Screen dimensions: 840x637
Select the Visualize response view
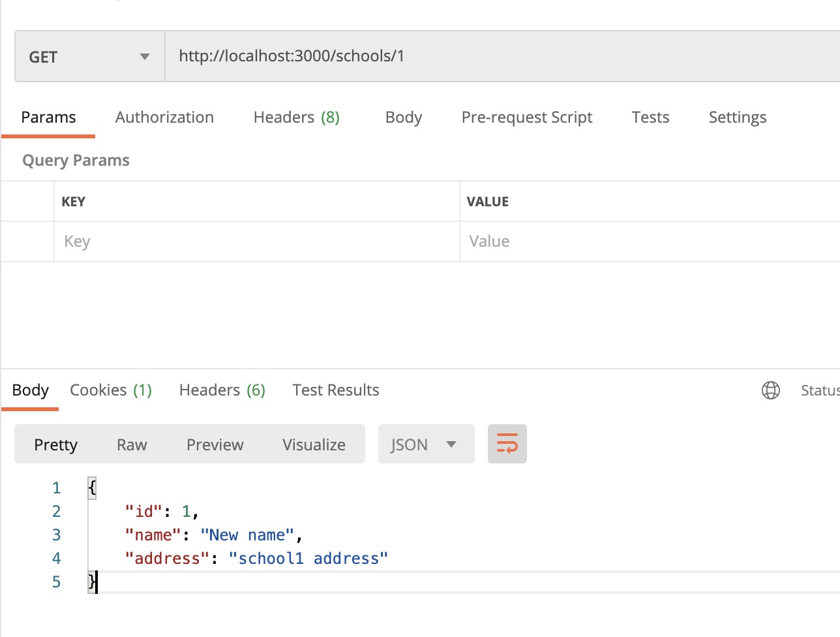pyautogui.click(x=314, y=444)
